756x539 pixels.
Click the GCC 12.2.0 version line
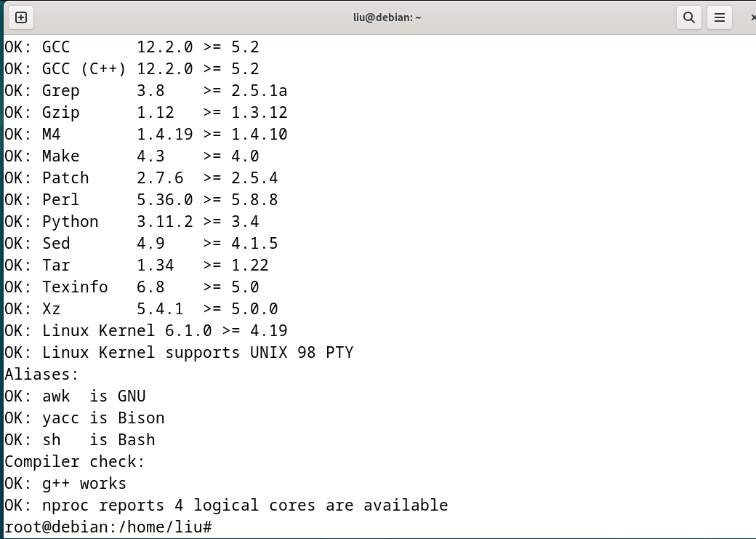pyautogui.click(x=132, y=47)
